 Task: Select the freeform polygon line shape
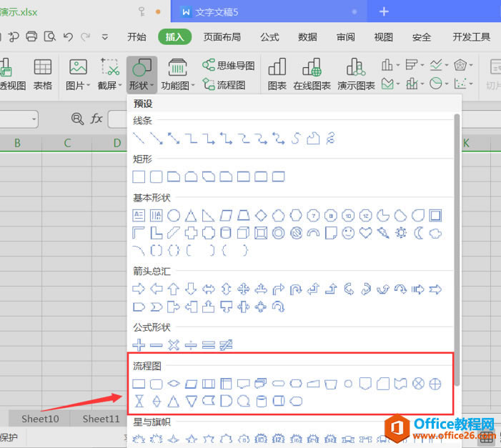313,139
